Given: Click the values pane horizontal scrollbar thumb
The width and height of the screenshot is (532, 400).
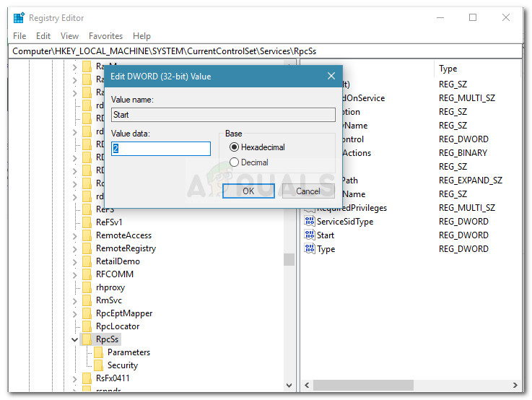Looking at the screenshot, I should tap(363, 385).
